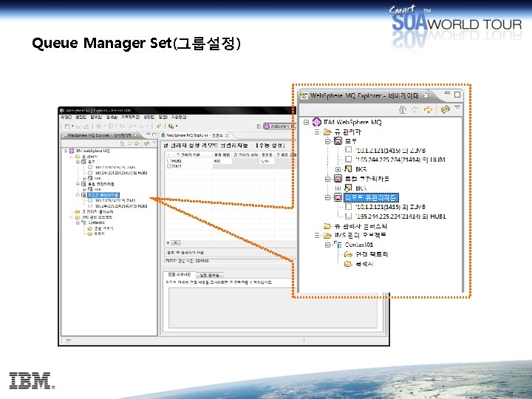Click first BKR broker icon under 모두 in callout
This screenshot has width=532, height=399.
click(349, 168)
